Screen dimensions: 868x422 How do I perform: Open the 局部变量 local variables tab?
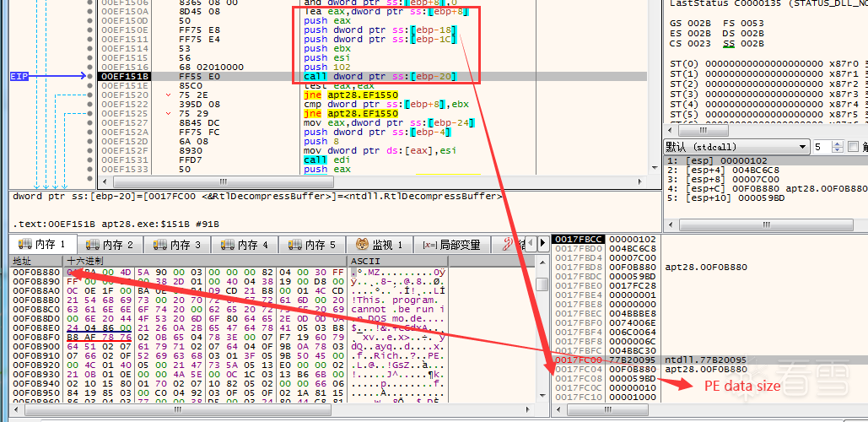[x=451, y=244]
